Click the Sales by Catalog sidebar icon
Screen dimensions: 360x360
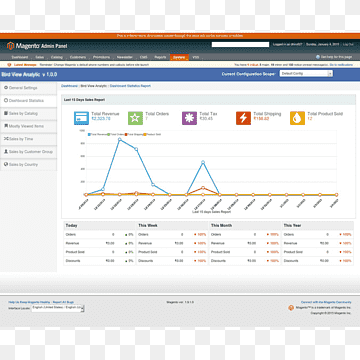pyautogui.click(x=6, y=113)
